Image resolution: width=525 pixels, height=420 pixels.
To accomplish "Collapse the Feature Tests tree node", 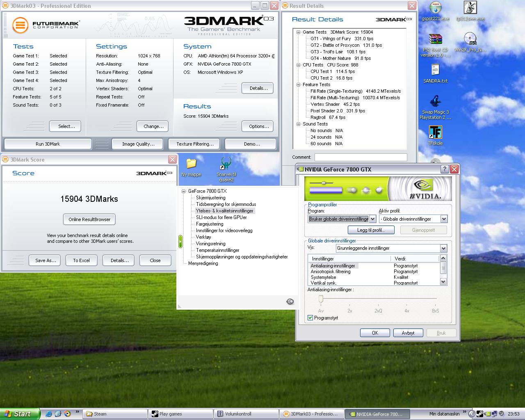I will [299, 84].
